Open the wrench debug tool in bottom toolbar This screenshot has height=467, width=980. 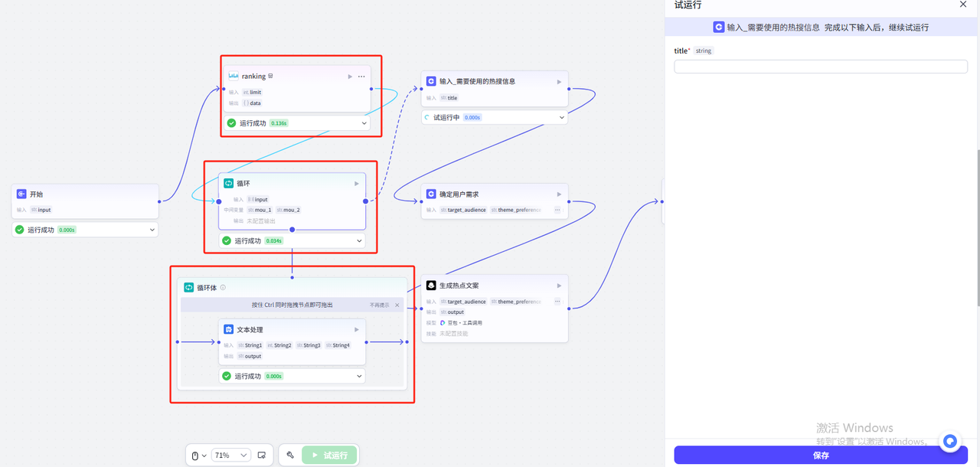291,456
